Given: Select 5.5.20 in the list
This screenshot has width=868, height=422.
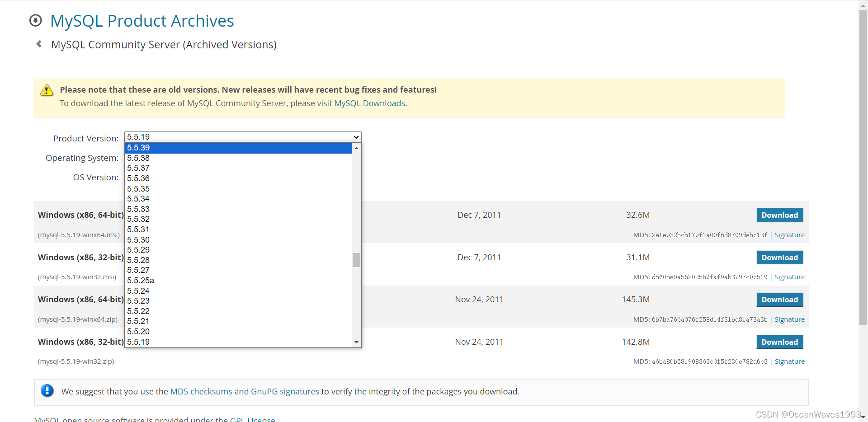Looking at the screenshot, I should click(x=238, y=332).
